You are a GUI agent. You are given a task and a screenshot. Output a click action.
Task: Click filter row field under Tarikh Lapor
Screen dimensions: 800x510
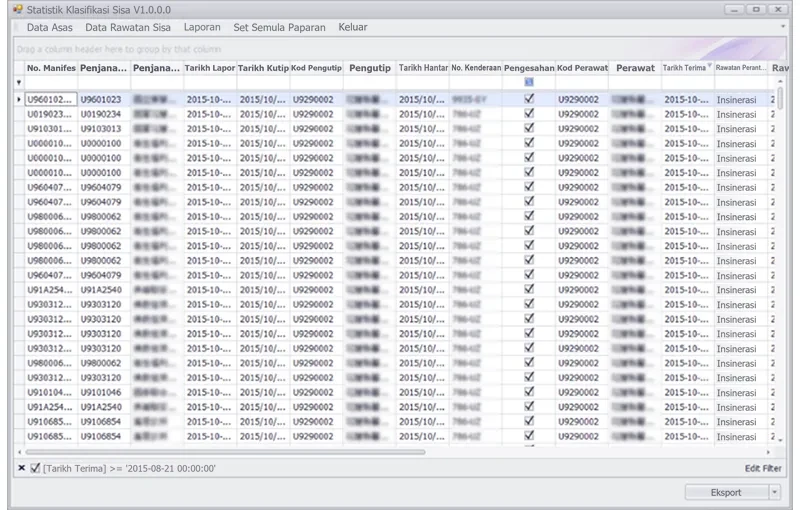pyautogui.click(x=210, y=82)
